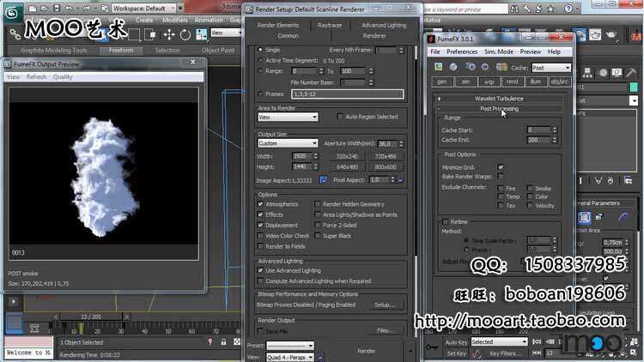Collapse the Post Processing rollout
The width and height of the screenshot is (644, 362).
click(x=499, y=109)
